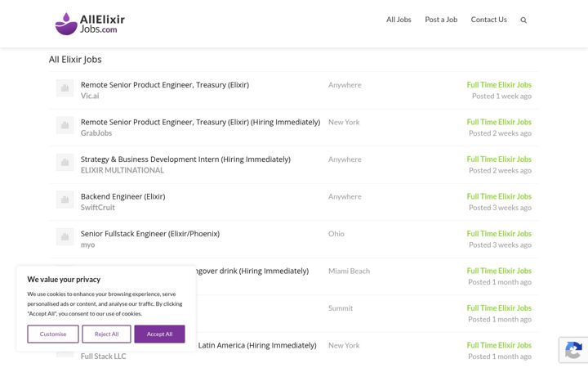Click Summit location text
Viewport: 588px width, 368px height.
[340, 308]
